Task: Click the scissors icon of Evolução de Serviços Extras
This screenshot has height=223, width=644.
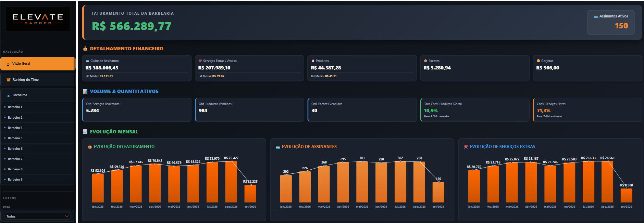Action: [x=466, y=147]
